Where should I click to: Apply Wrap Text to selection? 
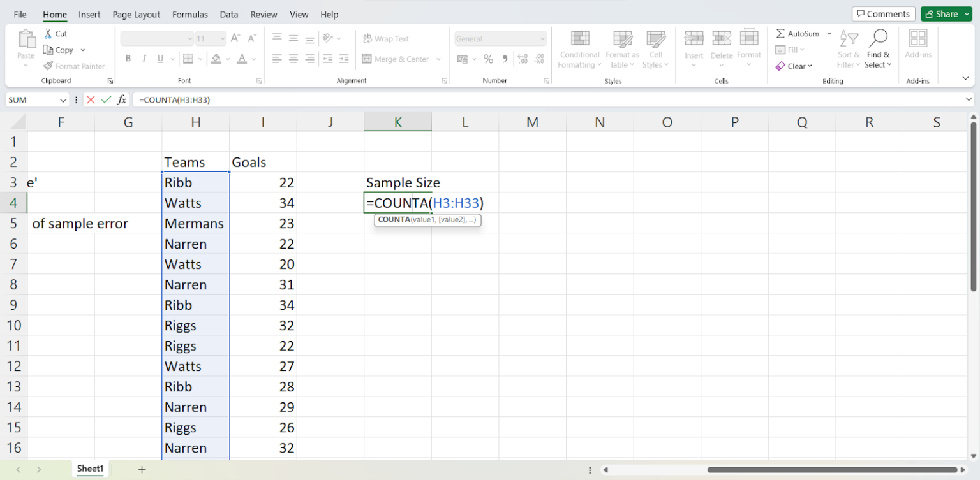tap(385, 38)
